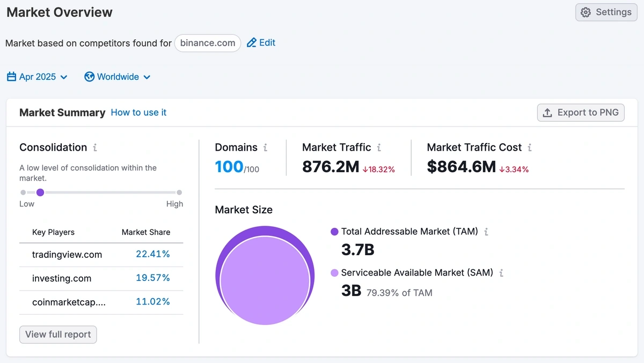The height and width of the screenshot is (363, 644).
Task: Click the info icon for Total Addressable Market
Action: point(486,232)
